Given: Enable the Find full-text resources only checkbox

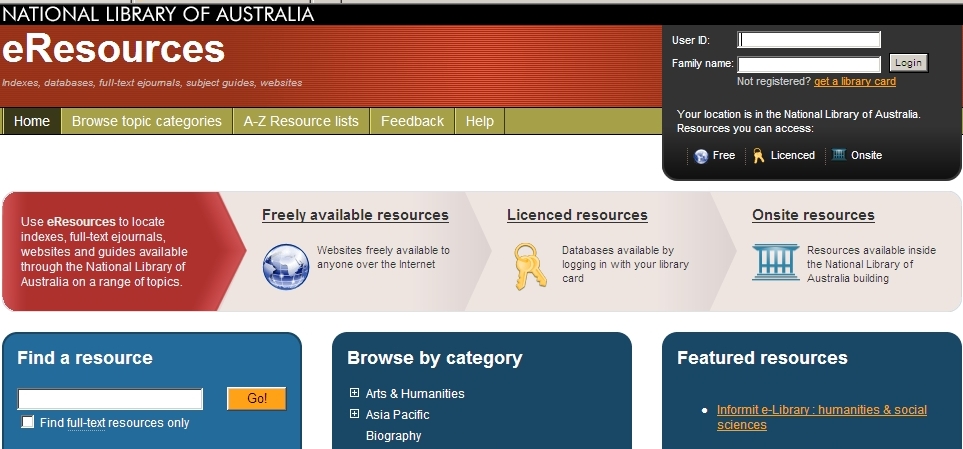Looking at the screenshot, I should 28,422.
